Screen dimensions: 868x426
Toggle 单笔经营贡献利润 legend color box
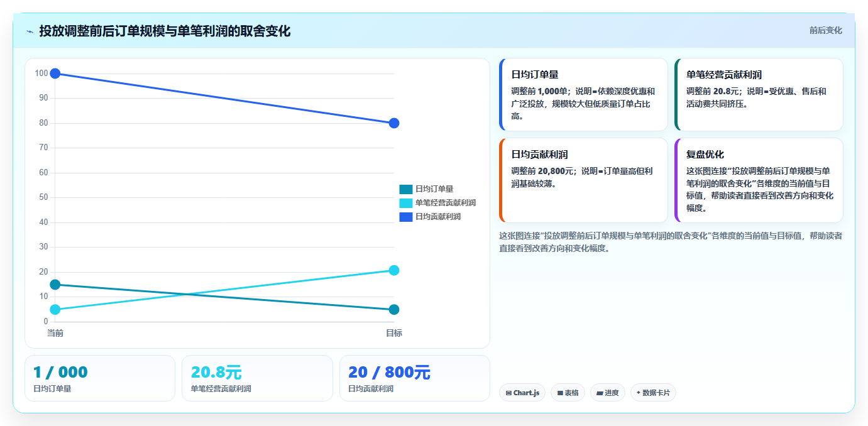pyautogui.click(x=406, y=203)
